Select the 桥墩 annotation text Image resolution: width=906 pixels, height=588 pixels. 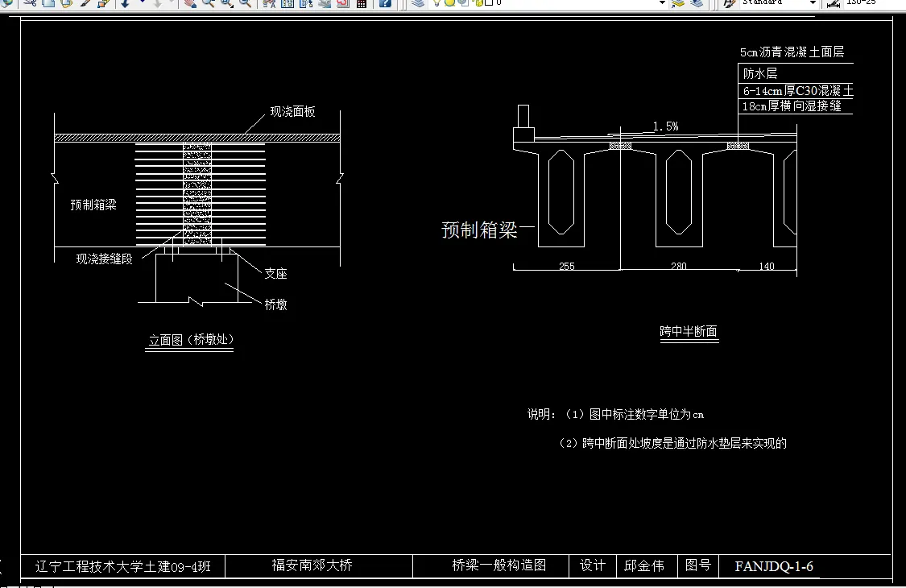(x=275, y=304)
